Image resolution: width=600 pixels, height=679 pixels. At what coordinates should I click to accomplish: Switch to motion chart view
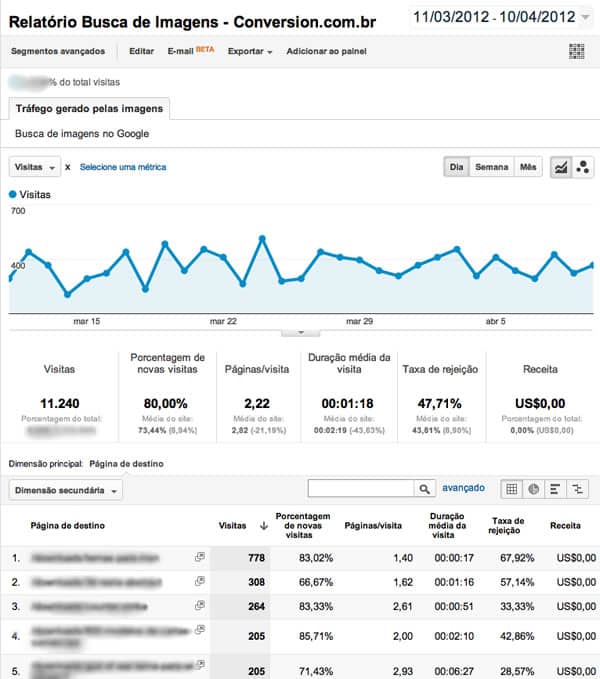point(583,167)
